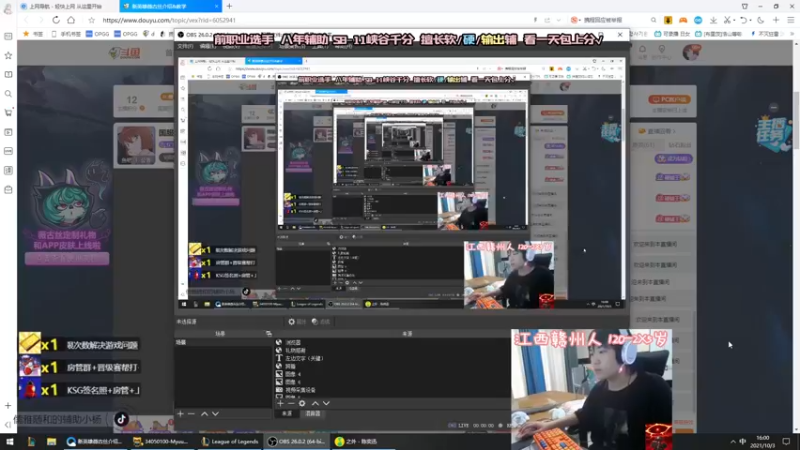Close the active douyu tab

[x=216, y=6]
